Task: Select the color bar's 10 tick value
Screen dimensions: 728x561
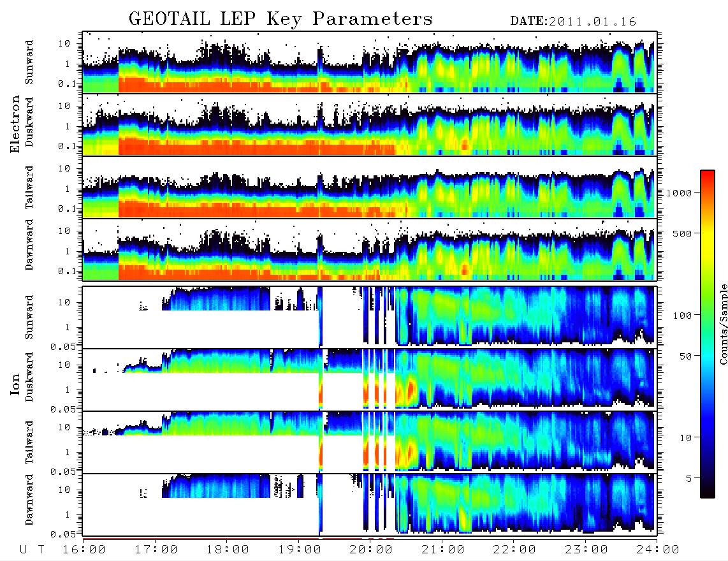Action: pos(685,438)
